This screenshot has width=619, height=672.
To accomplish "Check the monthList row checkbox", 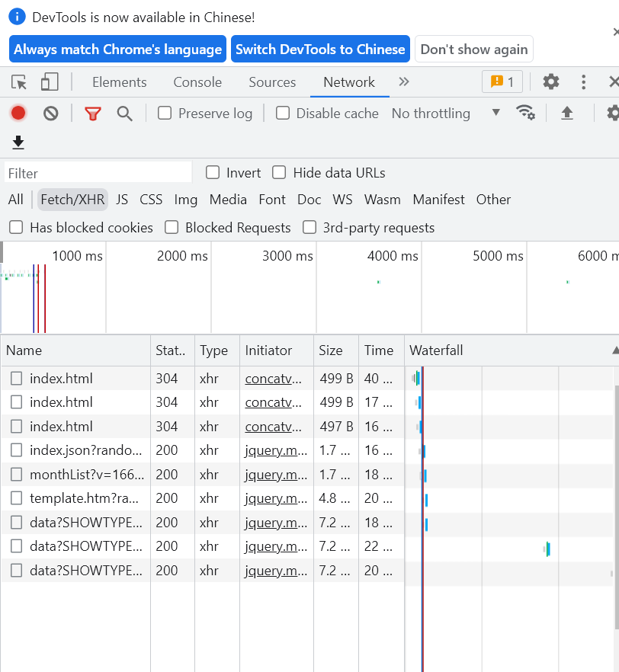I will [16, 475].
